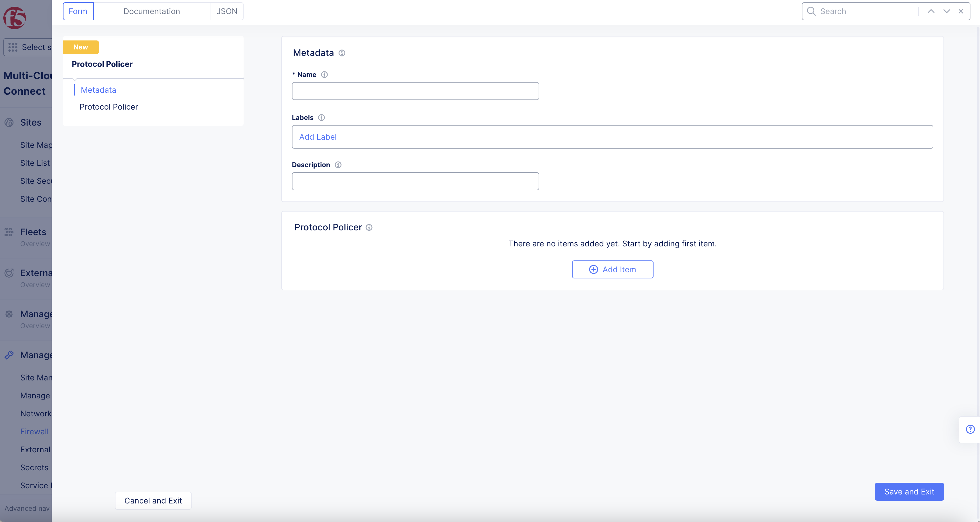
Task: Click the F5 logo icon
Action: click(x=14, y=17)
